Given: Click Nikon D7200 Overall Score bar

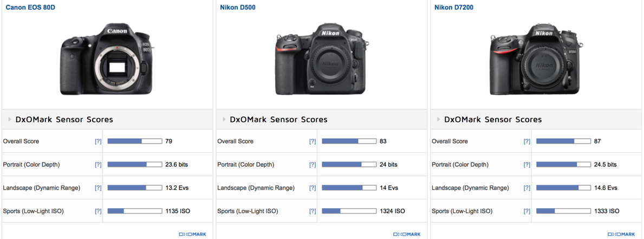Looking at the screenshot, I should tap(563, 141).
